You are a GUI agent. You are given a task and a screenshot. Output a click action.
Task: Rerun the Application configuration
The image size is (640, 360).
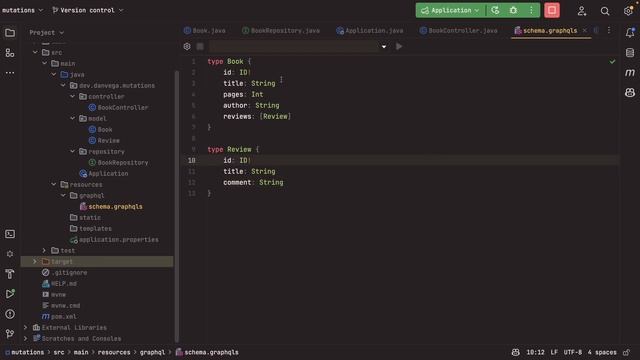(x=495, y=10)
